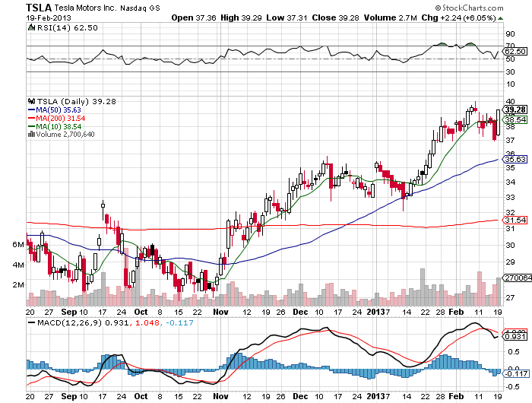Click the Tesla Motors Inc. company name
Image resolution: width=532 pixels, height=403 pixels.
coord(85,8)
